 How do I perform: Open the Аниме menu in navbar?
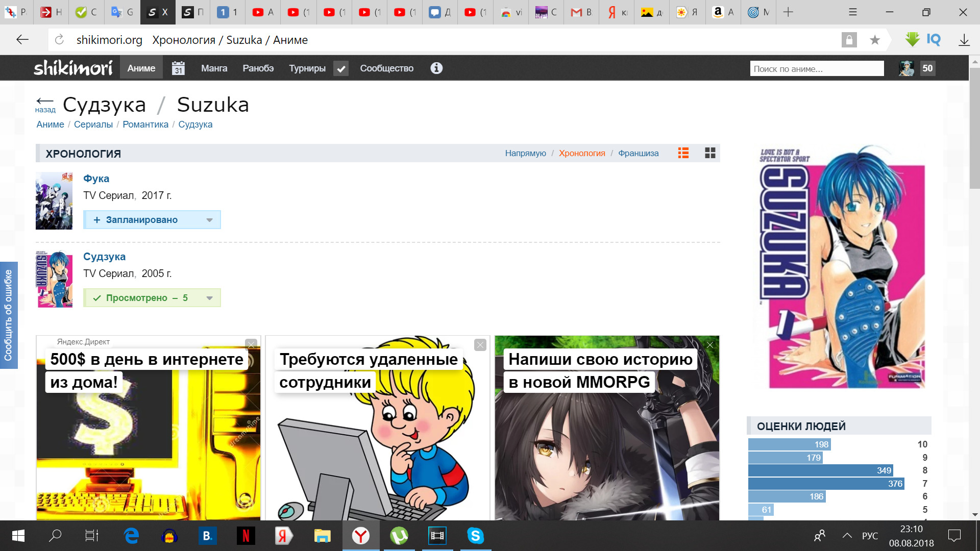coord(141,68)
